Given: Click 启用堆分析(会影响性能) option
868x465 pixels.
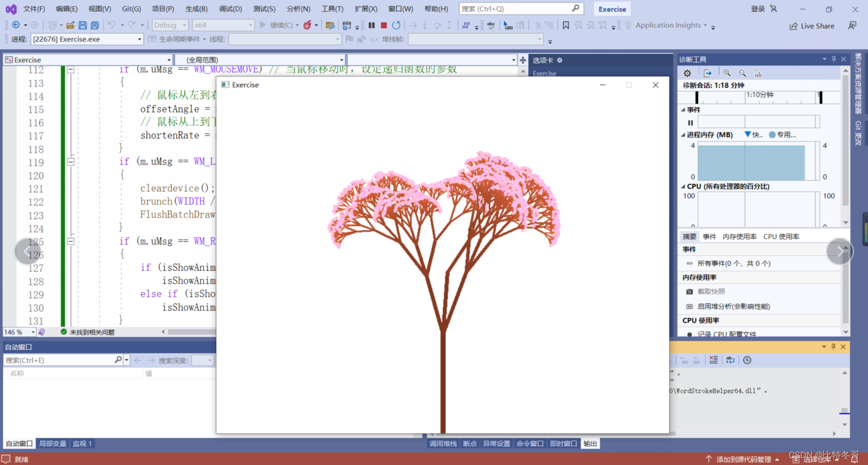Looking at the screenshot, I should click(734, 307).
